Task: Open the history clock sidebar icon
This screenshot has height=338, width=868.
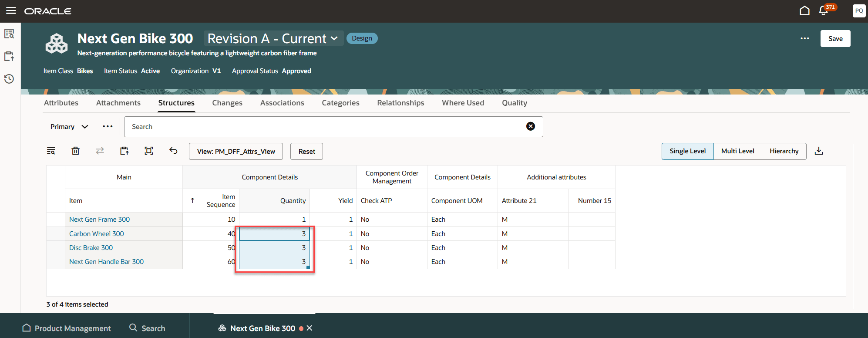Action: 9,79
